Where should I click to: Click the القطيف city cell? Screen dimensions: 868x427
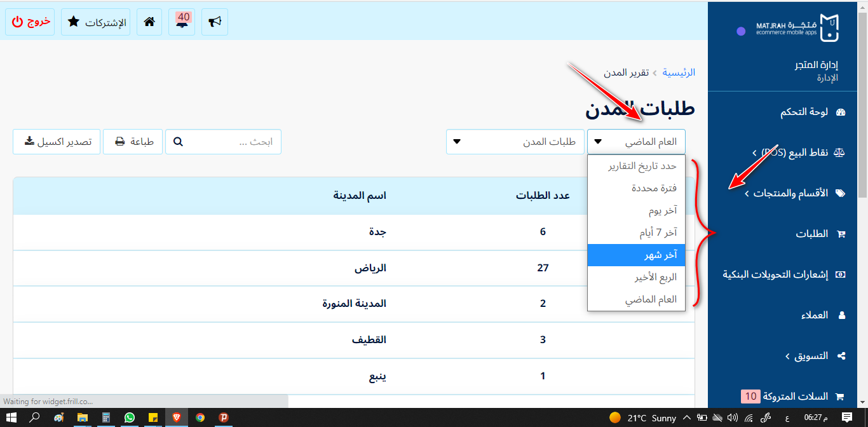(369, 340)
